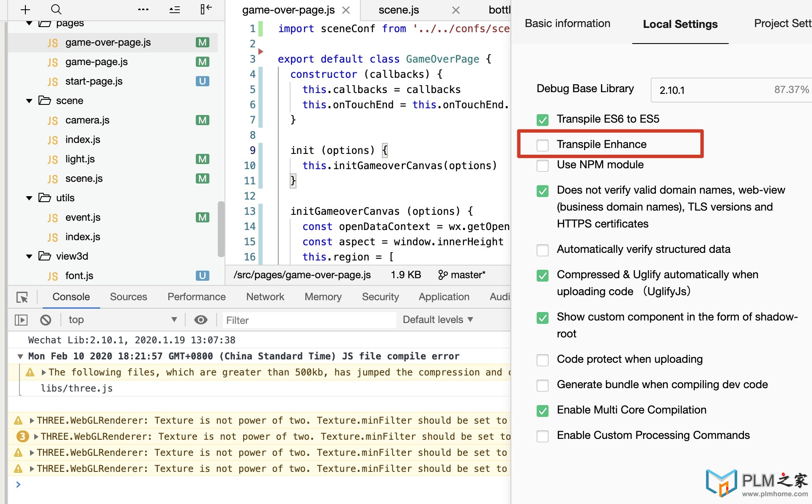Viewport: 812px width, 504px height.
Task: Toggle Show custom component shadow-root checkbox
Action: tap(543, 318)
